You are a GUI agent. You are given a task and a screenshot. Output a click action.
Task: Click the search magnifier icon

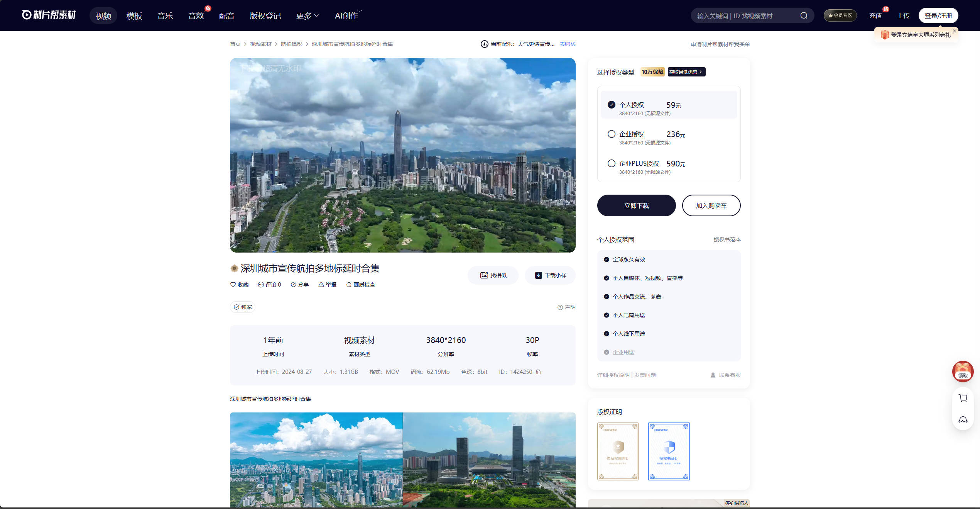(804, 15)
